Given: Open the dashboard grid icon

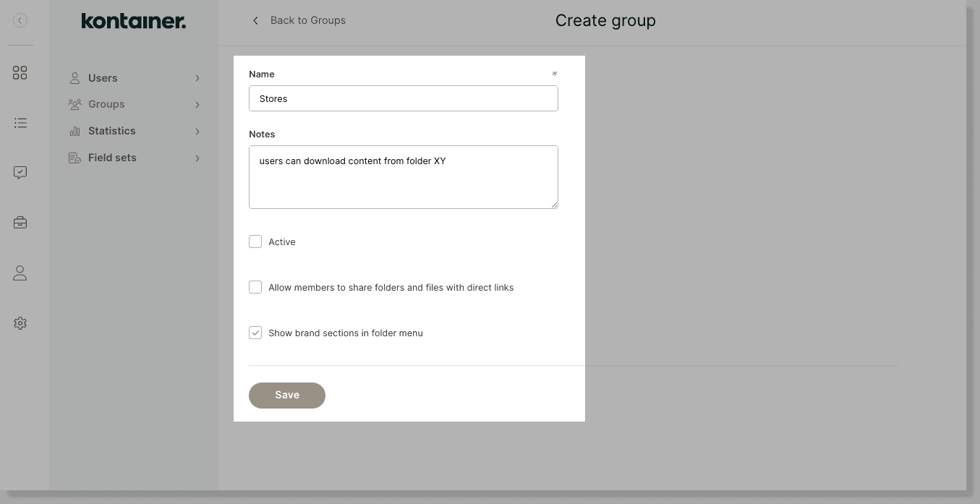Looking at the screenshot, I should 20,72.
